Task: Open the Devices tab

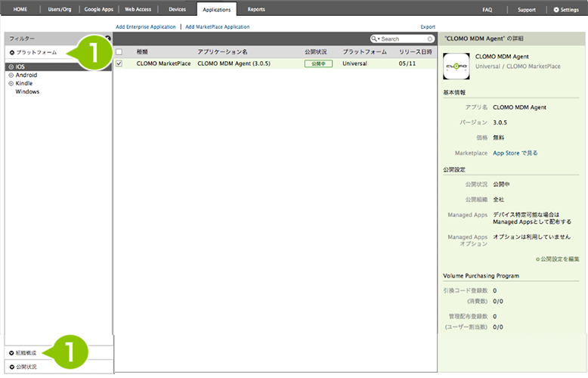Action: [177, 9]
